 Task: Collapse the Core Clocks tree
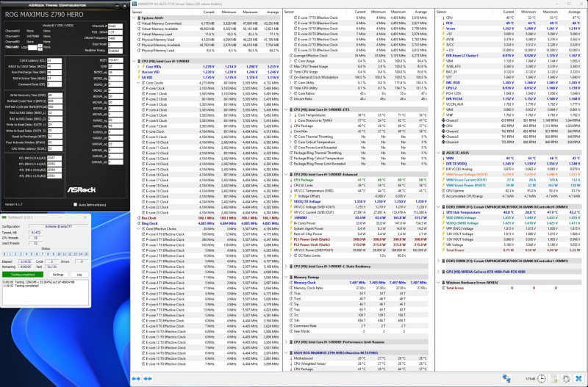tap(138, 83)
